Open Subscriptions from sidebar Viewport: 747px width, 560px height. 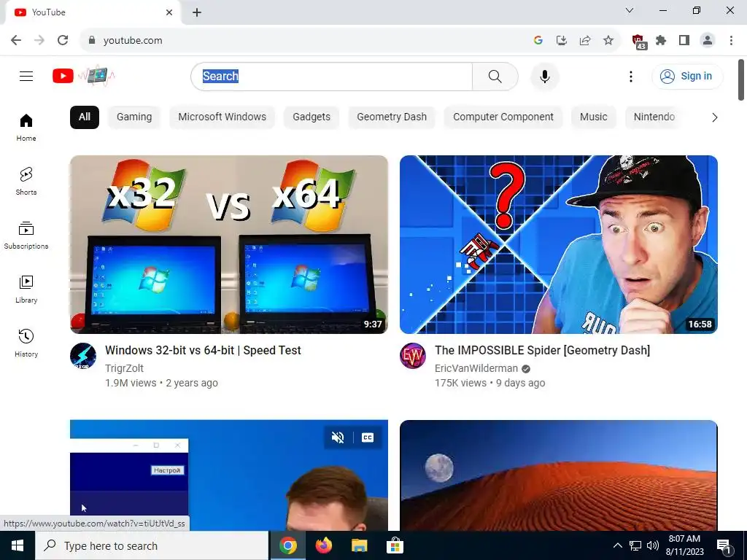click(26, 236)
